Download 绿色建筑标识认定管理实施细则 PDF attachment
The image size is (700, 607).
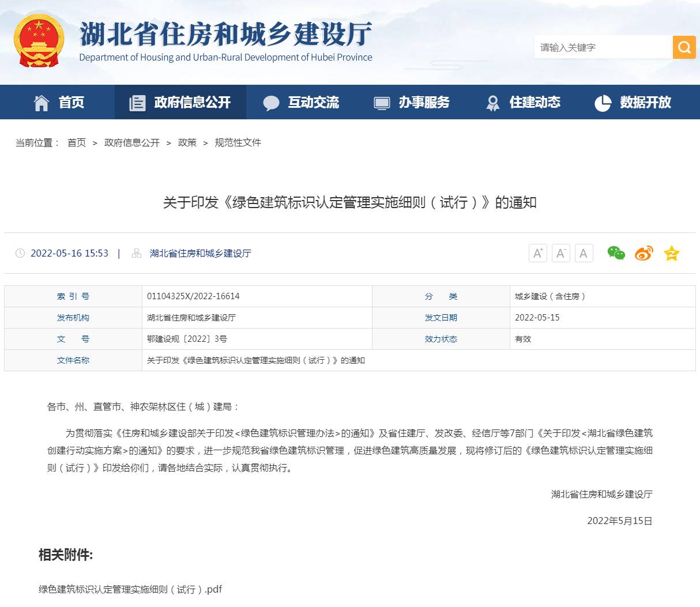pos(130,589)
